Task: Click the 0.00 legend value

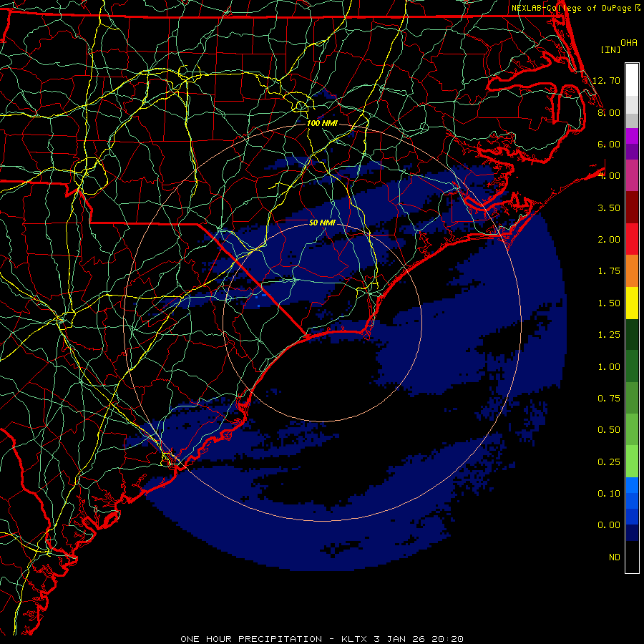Action: click(609, 525)
